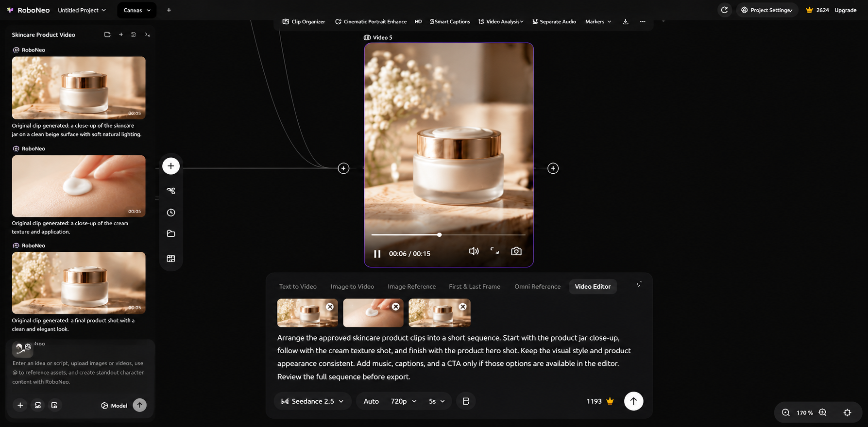Open the Untitled Project dropdown

pyautogui.click(x=82, y=10)
